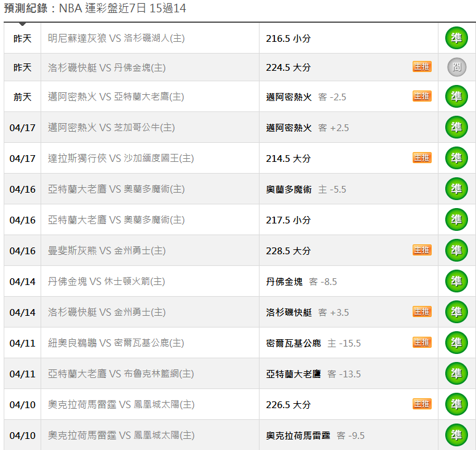Click green 準 icon for 明尼蘇達灰狼 VS 洛杉磯湖人 row
This screenshot has width=476, height=450.
coord(456,38)
